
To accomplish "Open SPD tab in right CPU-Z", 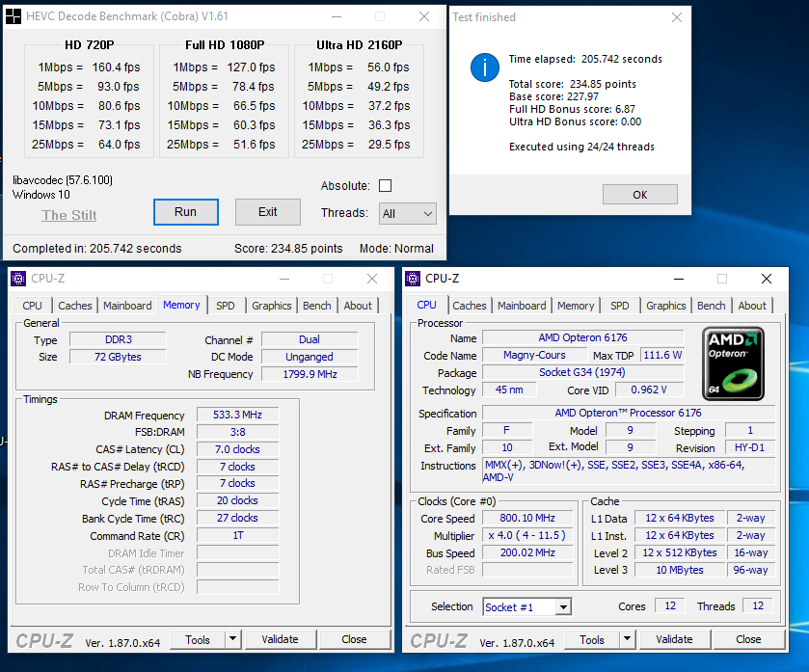I will 620,306.
